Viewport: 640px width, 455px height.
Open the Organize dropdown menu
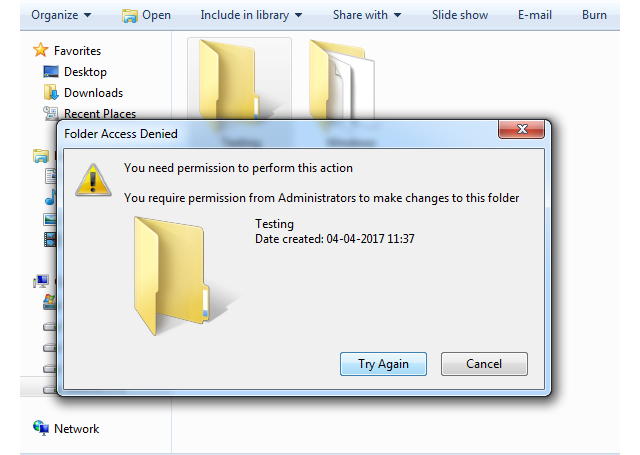[x=61, y=15]
